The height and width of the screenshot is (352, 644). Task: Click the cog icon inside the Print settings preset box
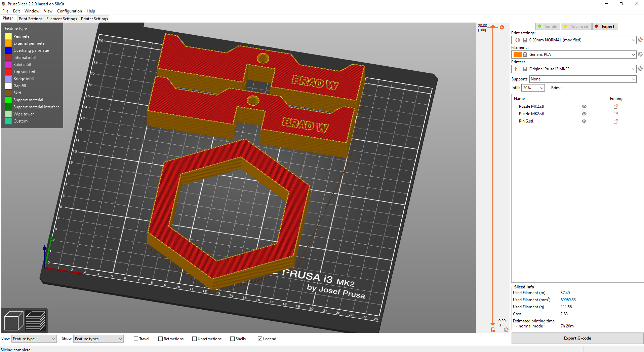pos(518,40)
